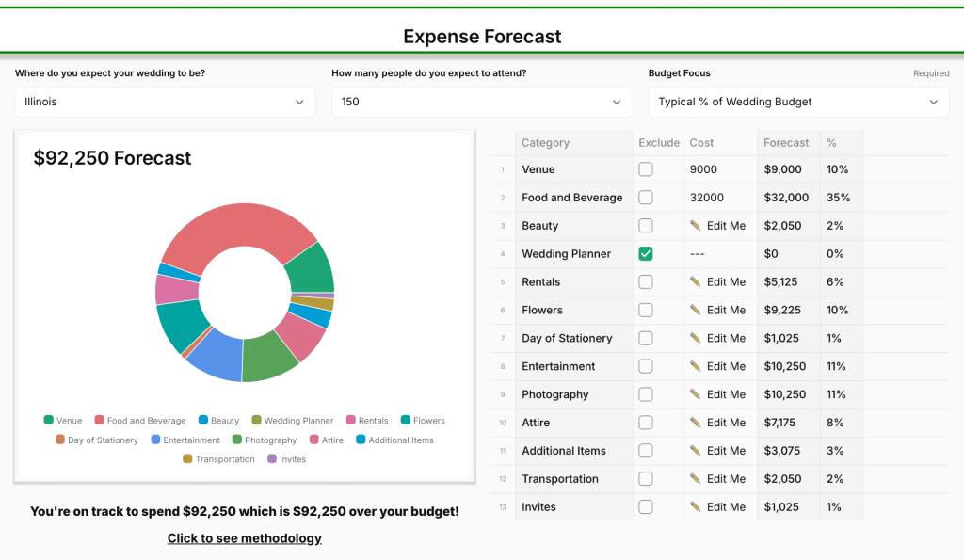Click the pencil icon in Entertainment row
The image size is (964, 560).
point(696,366)
